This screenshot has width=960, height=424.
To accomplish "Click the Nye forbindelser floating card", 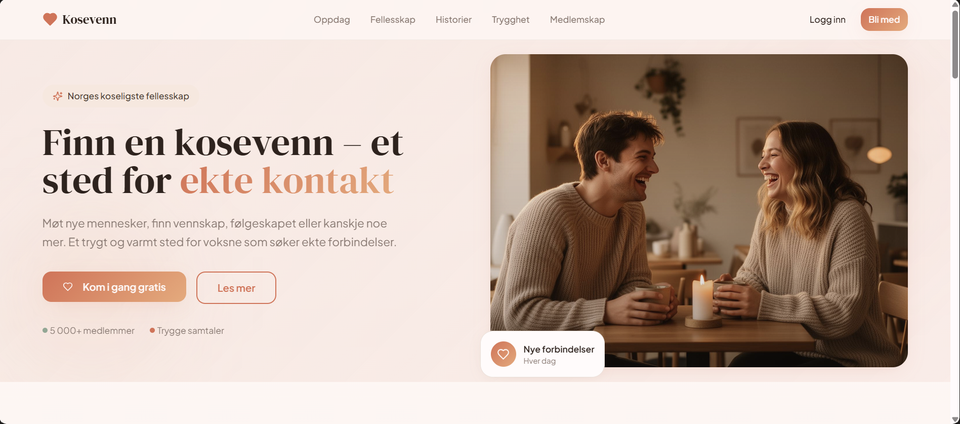I will pyautogui.click(x=542, y=354).
